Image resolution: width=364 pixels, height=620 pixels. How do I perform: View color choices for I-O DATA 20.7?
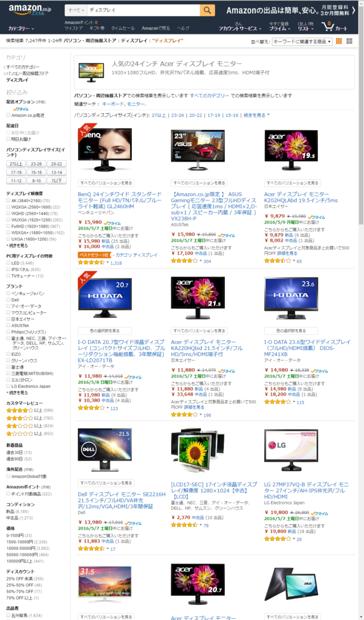tap(105, 331)
